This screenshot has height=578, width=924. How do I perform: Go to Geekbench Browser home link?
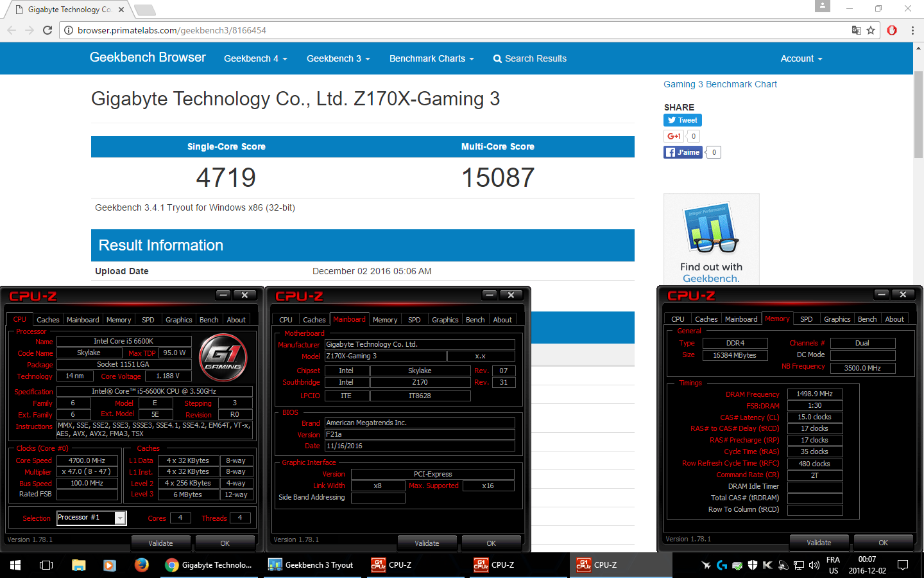[148, 57]
